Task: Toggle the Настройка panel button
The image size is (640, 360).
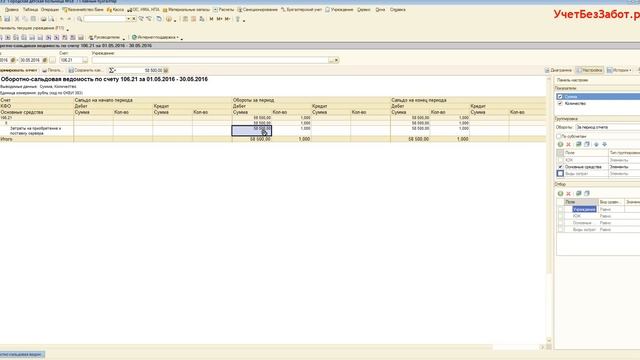Action: coord(589,70)
